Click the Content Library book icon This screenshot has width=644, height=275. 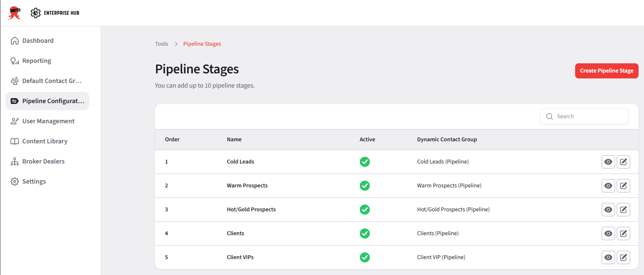click(15, 141)
